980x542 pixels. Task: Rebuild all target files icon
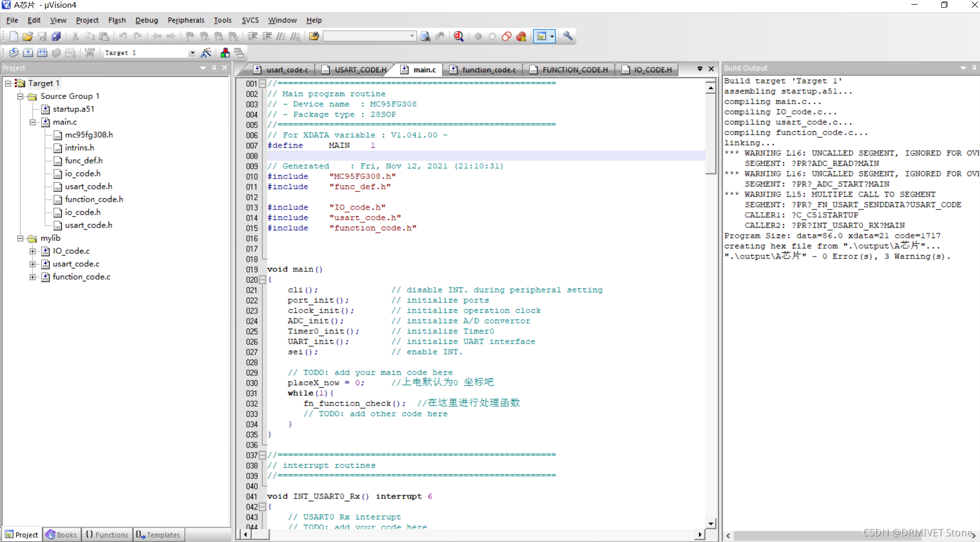pyautogui.click(x=42, y=53)
